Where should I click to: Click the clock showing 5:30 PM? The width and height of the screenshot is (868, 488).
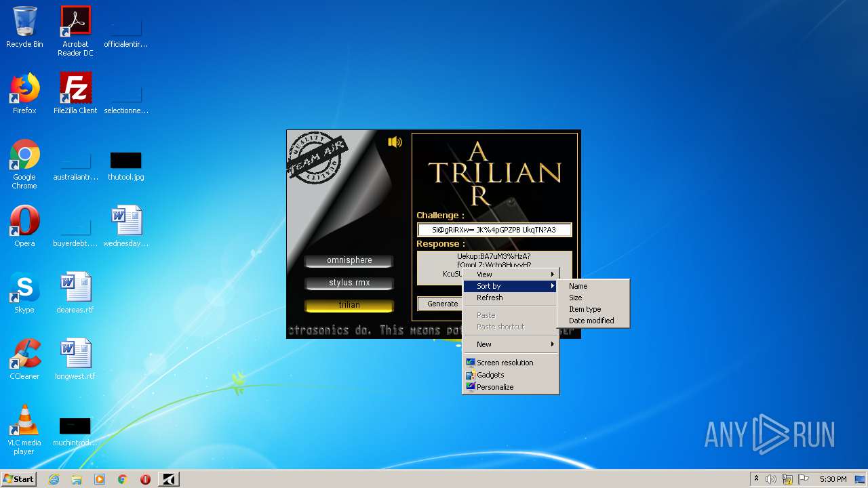pyautogui.click(x=833, y=479)
